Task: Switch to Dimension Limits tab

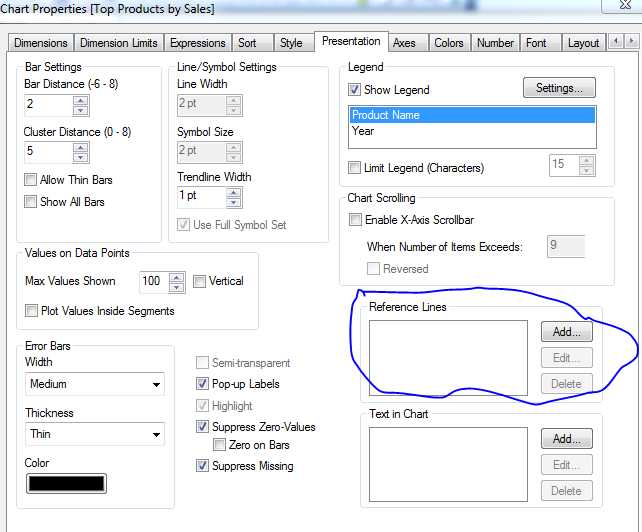Action: click(119, 43)
